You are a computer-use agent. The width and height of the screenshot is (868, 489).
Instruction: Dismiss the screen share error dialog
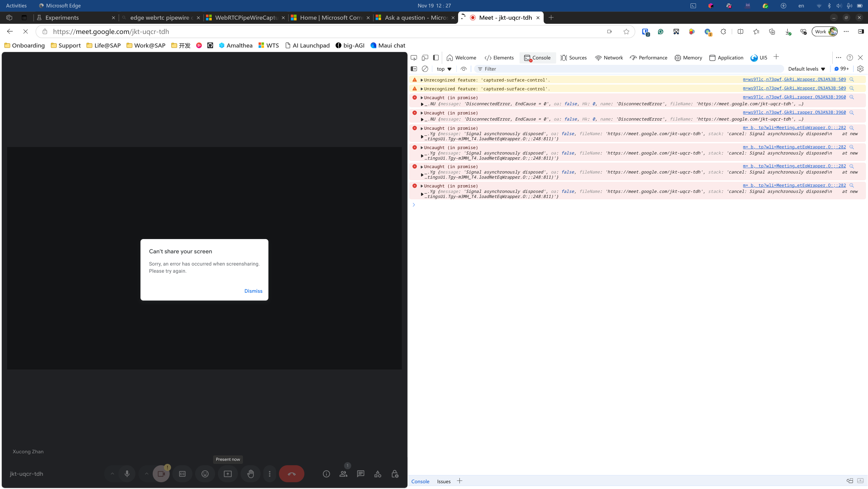click(x=253, y=291)
